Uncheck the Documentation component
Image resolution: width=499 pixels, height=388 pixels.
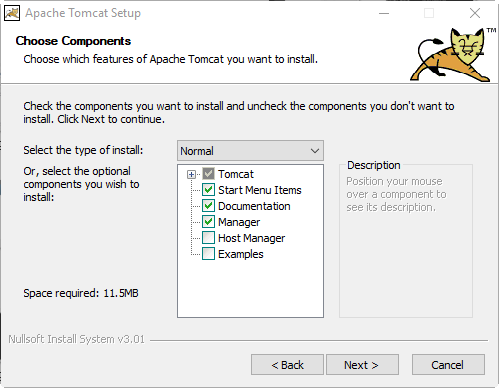click(208, 206)
